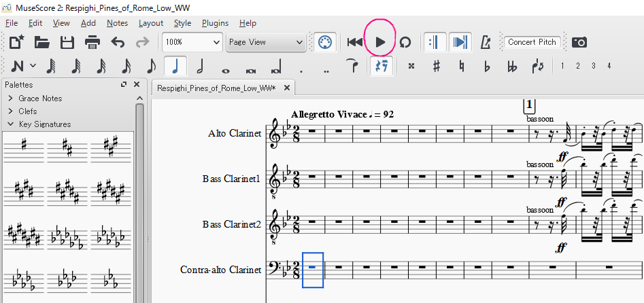Apply a natural accidental
The height and width of the screenshot is (303, 644).
(462, 66)
